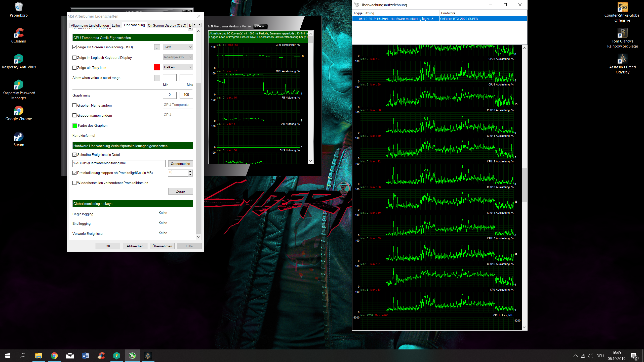Screen dimensions: 644x362
Task: Expand the OSD Text dropdown
Action: tap(178, 47)
